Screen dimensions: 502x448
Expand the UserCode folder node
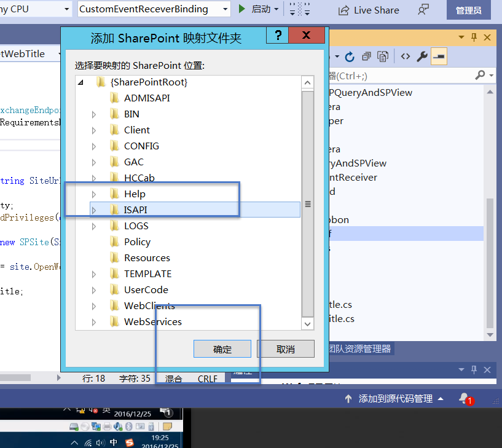[x=94, y=291]
